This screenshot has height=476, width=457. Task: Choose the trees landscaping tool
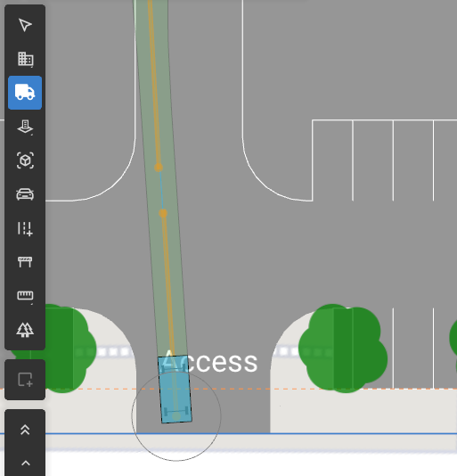[25, 330]
